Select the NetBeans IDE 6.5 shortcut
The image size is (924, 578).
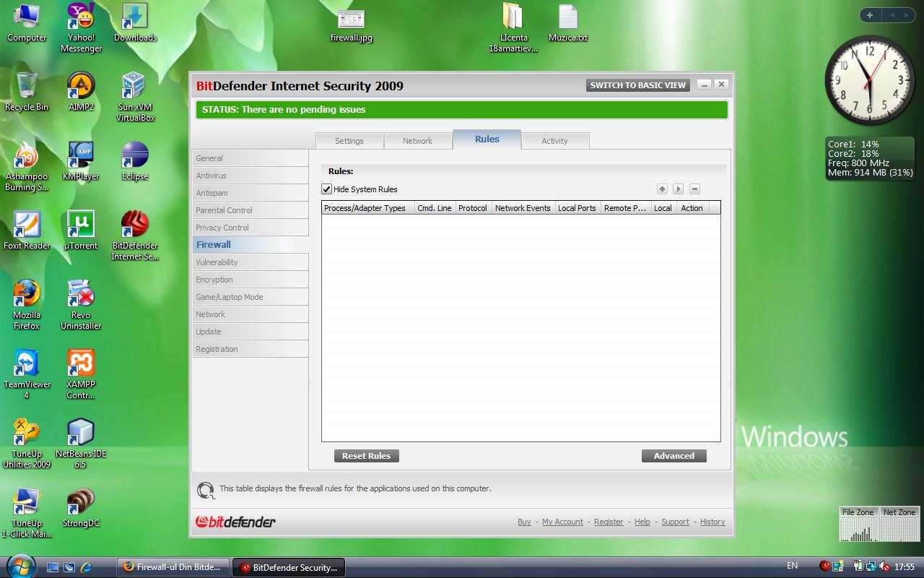click(81, 444)
